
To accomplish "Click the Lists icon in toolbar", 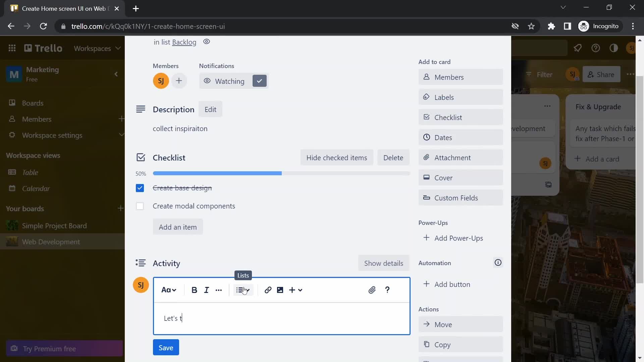I will [x=243, y=290].
